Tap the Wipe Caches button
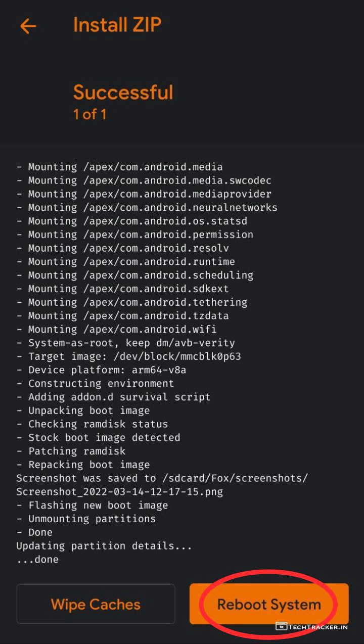 (96, 604)
